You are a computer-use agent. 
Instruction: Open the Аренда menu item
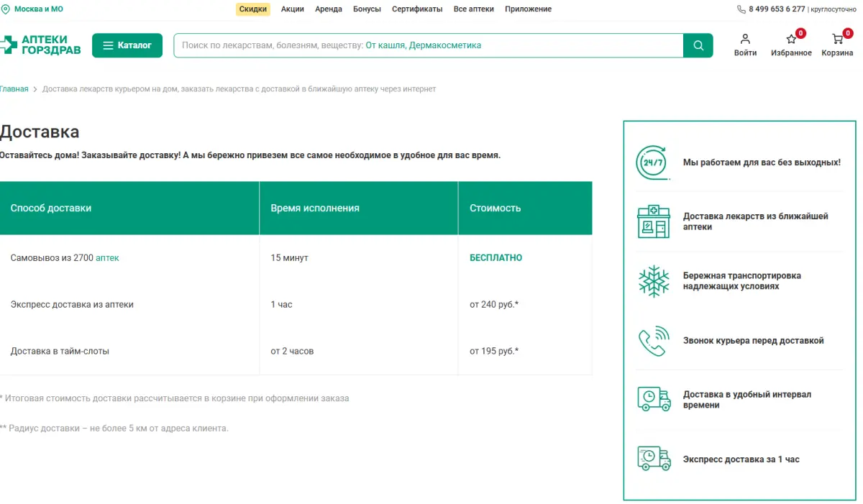(x=329, y=9)
